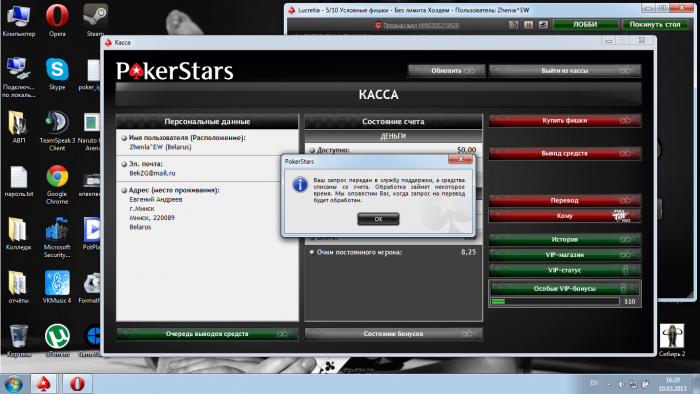The image size is (700, 394).
Task: Open Skype desktop shortcut
Action: click(57, 74)
